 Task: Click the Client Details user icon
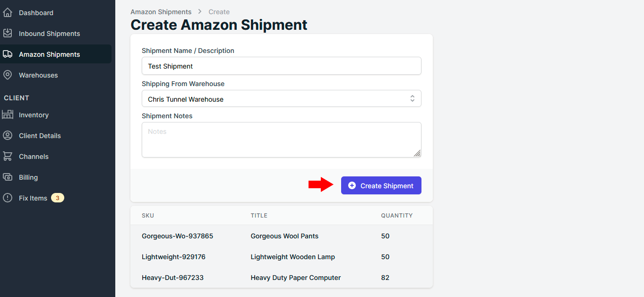tap(8, 136)
